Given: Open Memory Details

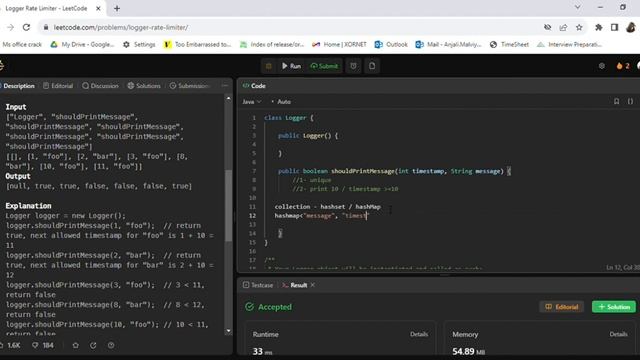Looking at the screenshot, I should coord(618,334).
